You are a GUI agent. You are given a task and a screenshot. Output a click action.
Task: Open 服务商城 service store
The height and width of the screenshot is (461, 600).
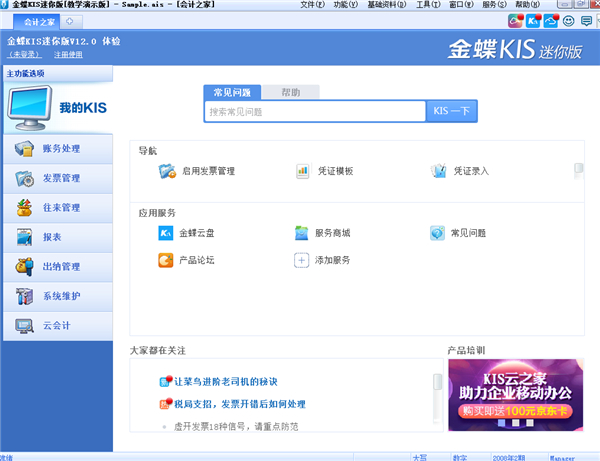(332, 233)
